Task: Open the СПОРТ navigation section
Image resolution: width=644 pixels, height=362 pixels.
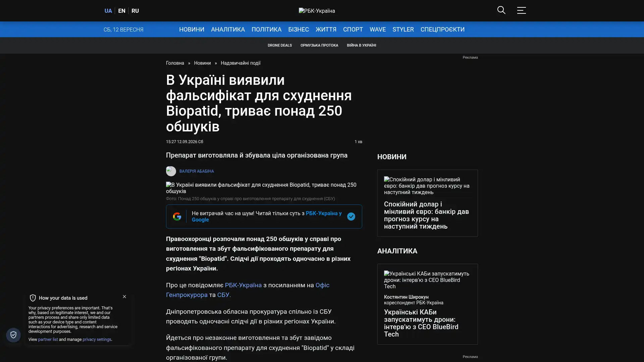Action: (x=353, y=29)
